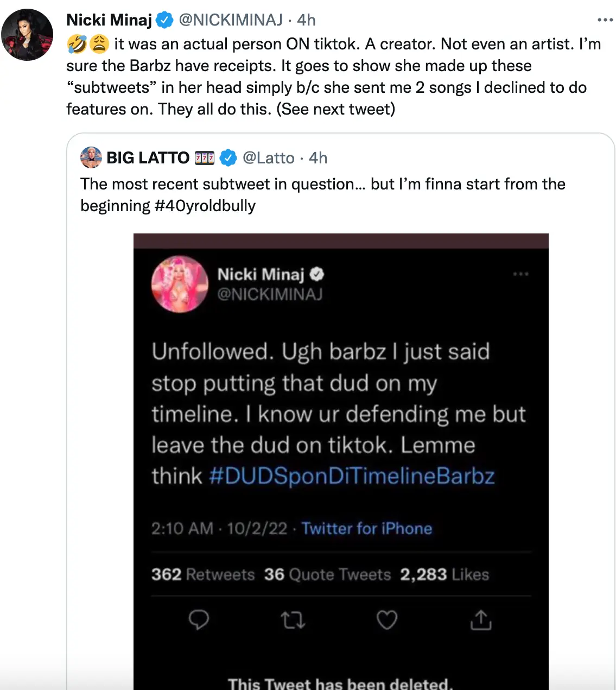The width and height of the screenshot is (616, 690).
Task: Click the 4h timestamp on Nicki's tweet
Action: [x=306, y=20]
